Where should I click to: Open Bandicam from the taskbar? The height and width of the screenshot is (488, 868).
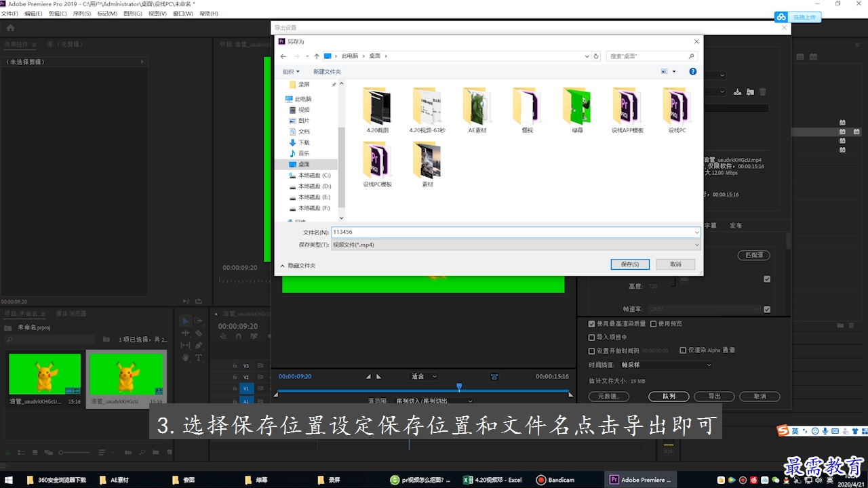[x=556, y=480]
